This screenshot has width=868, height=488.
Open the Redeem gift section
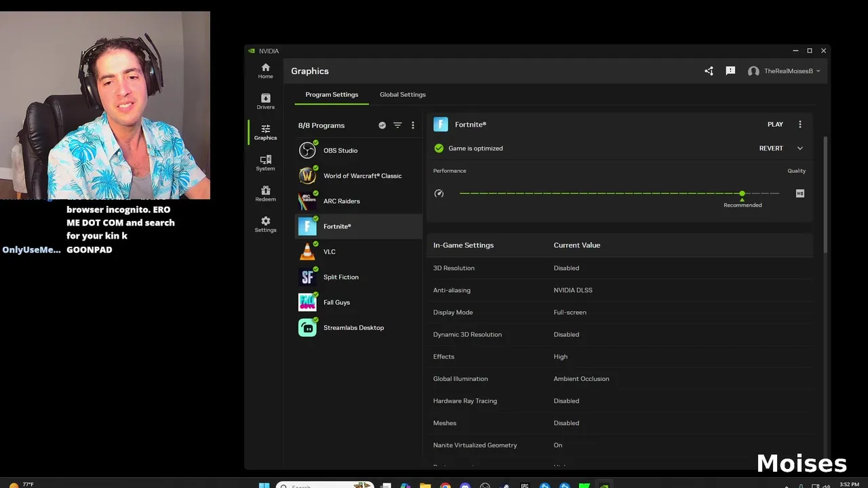[265, 194]
